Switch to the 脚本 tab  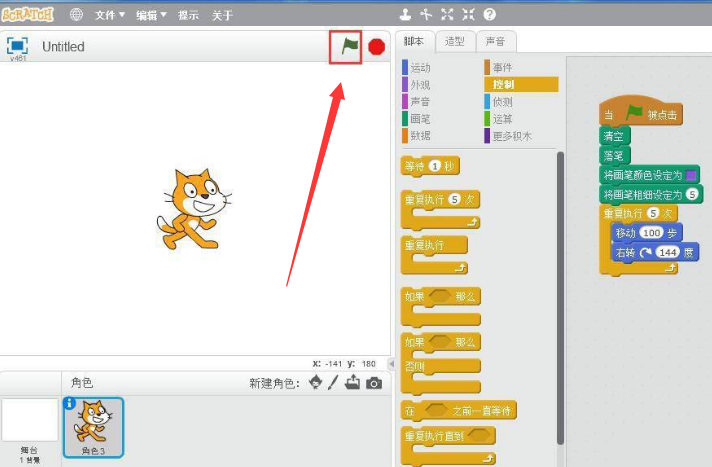pos(414,41)
